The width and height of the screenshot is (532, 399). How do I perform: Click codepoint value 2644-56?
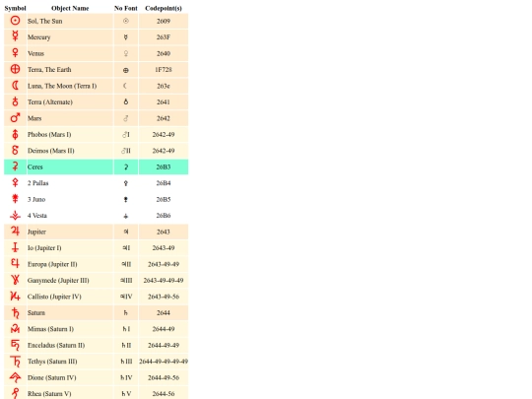[164, 394]
